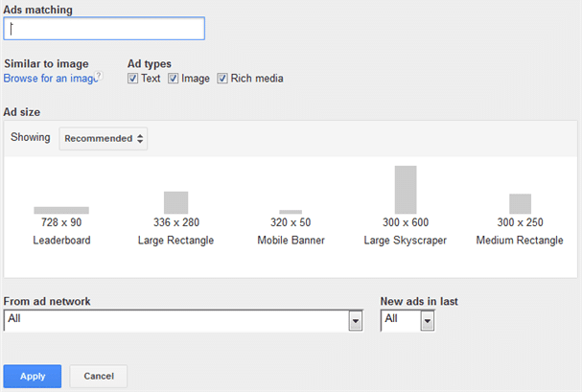Image resolution: width=582 pixels, height=392 pixels.
Task: Choose the 336 x 280 Large Rectangle icon
Action: point(175,202)
